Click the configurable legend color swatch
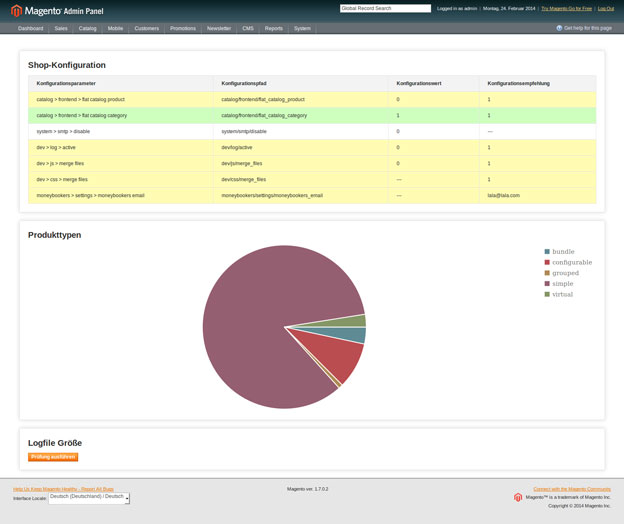 click(547, 262)
